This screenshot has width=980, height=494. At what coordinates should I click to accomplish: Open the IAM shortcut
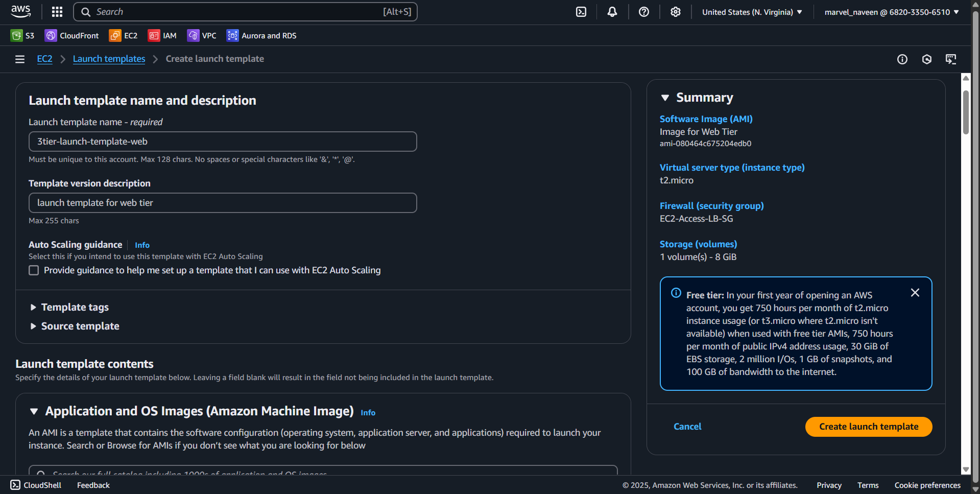[162, 35]
